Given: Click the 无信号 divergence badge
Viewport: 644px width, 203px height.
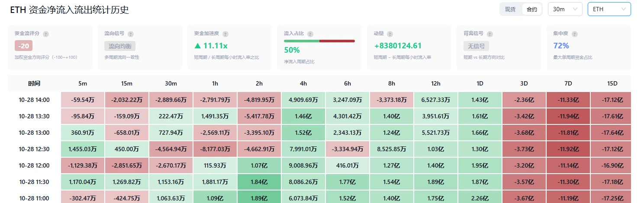Looking at the screenshot, I should 476,46.
